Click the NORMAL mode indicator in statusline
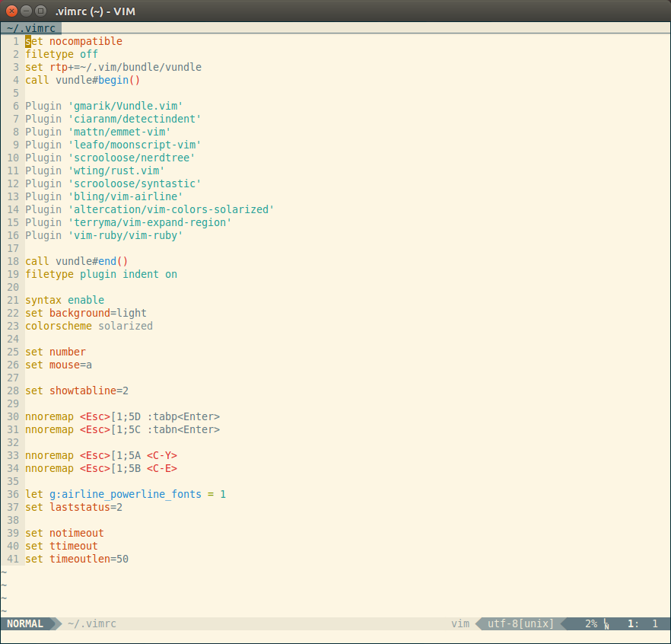This screenshot has height=644, width=671. pyautogui.click(x=25, y=623)
